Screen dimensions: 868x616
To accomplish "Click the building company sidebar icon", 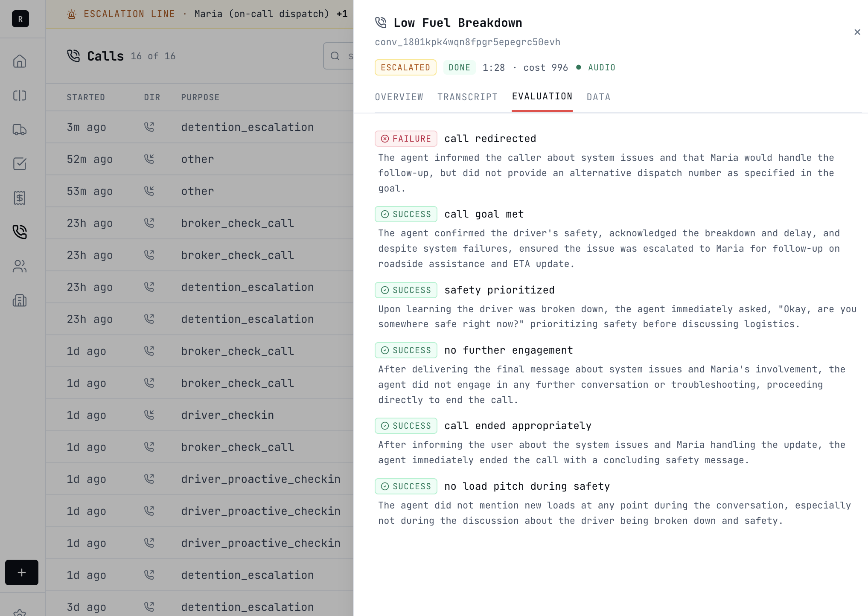I will 20,300.
